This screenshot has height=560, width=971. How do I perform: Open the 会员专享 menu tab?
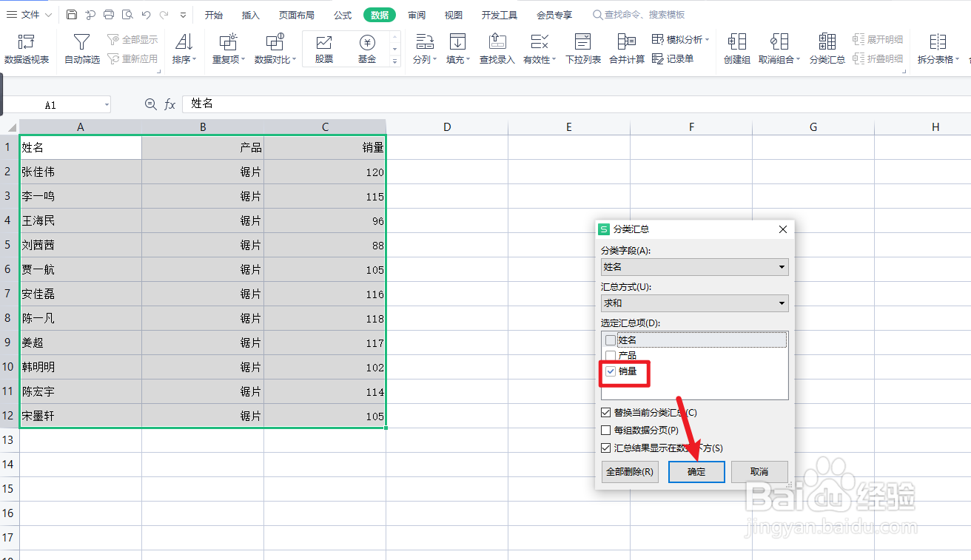coord(554,13)
